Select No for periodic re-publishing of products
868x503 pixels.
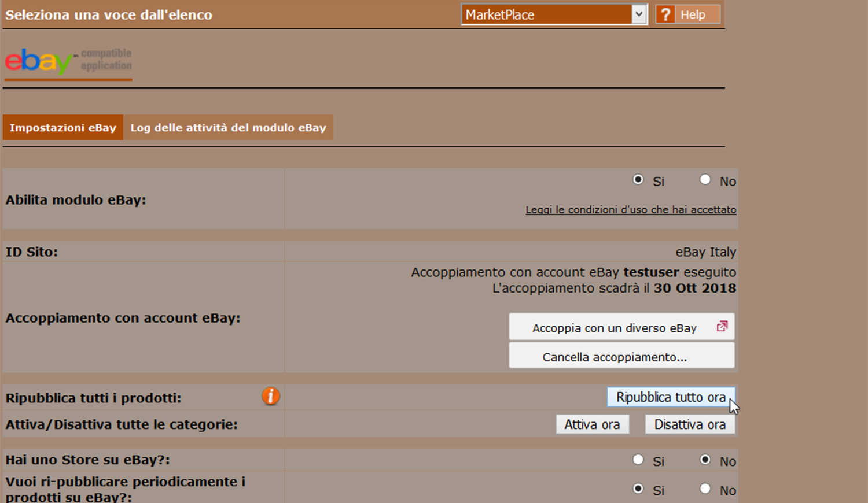point(705,489)
